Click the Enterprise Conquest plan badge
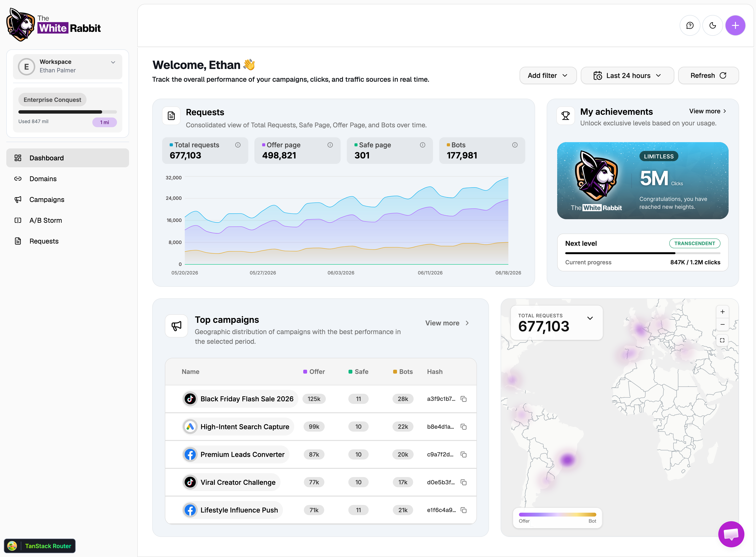 coord(52,100)
